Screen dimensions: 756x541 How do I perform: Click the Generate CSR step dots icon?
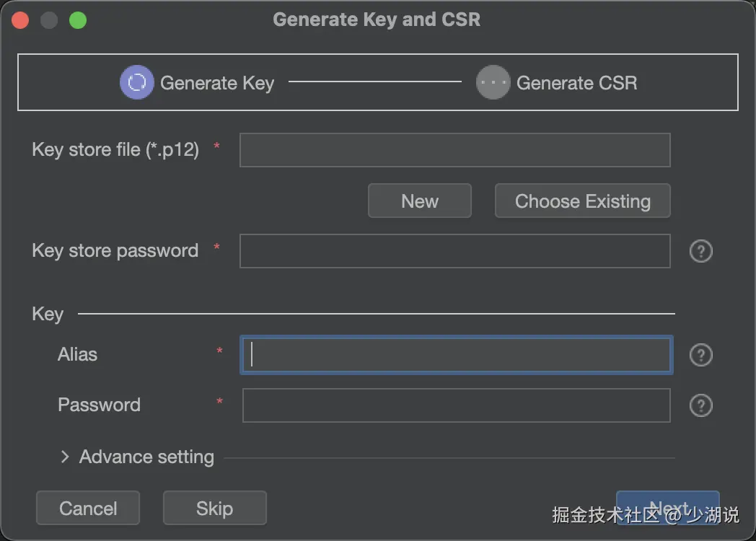tap(493, 82)
